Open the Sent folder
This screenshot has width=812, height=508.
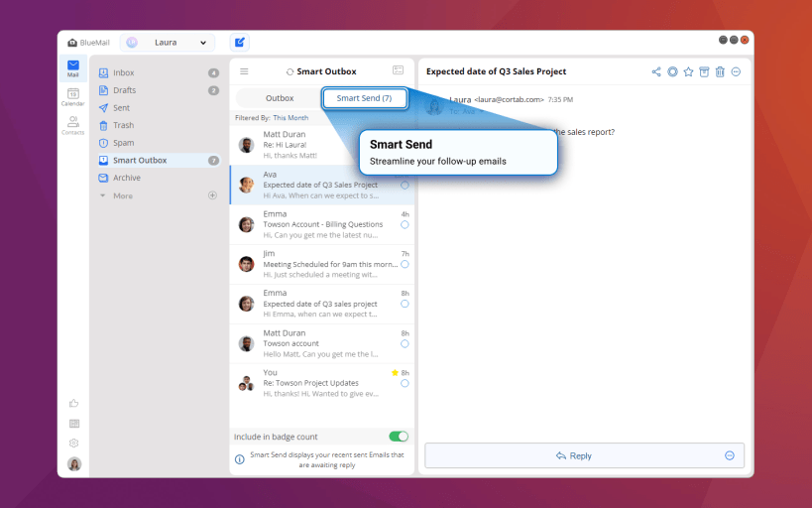[x=159, y=108]
